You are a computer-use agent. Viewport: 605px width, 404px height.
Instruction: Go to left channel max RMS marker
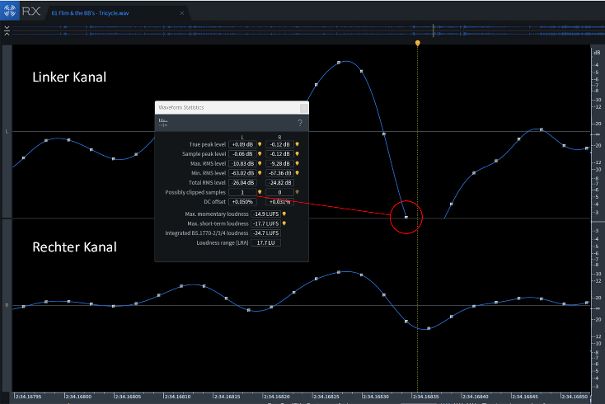[x=260, y=163]
